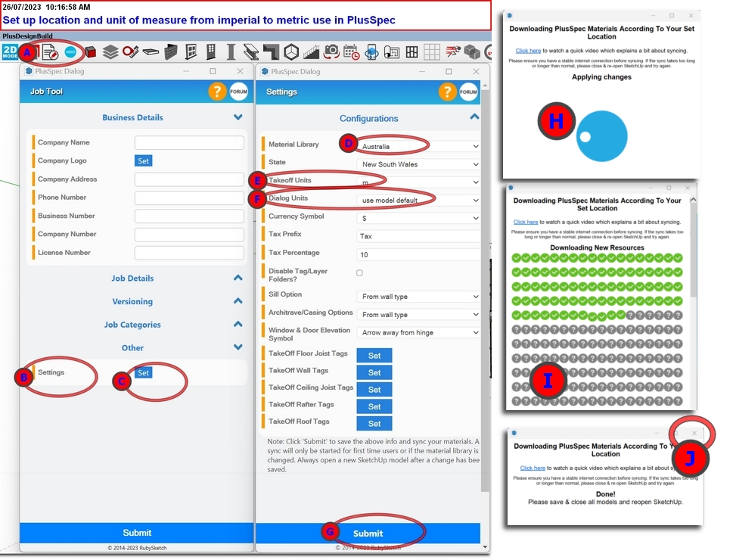The height and width of the screenshot is (560, 736).
Task: Open the stacked layers tool
Action: click(110, 52)
